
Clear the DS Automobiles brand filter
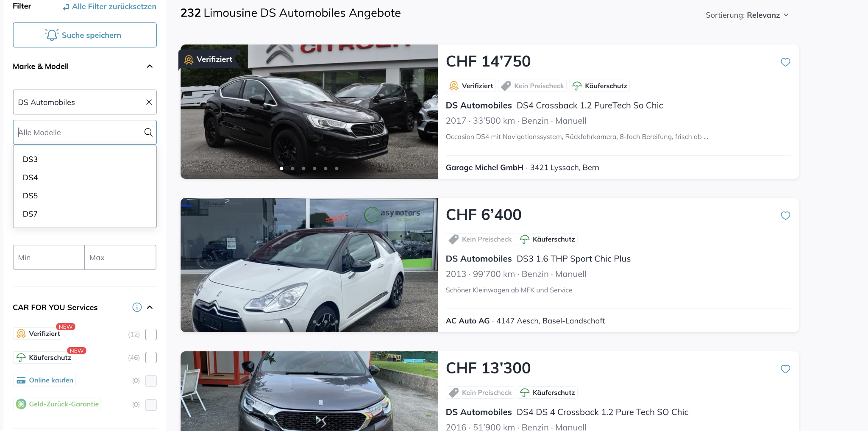pos(149,102)
